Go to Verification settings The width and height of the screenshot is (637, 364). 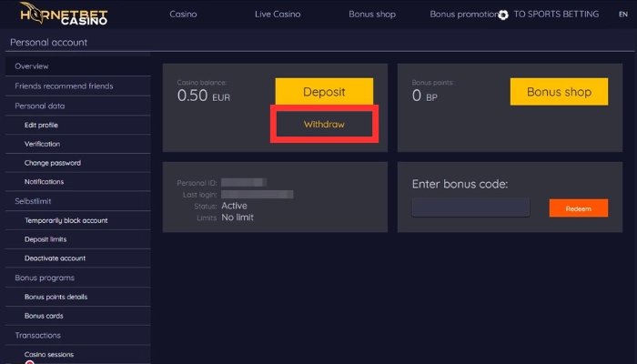tap(42, 144)
